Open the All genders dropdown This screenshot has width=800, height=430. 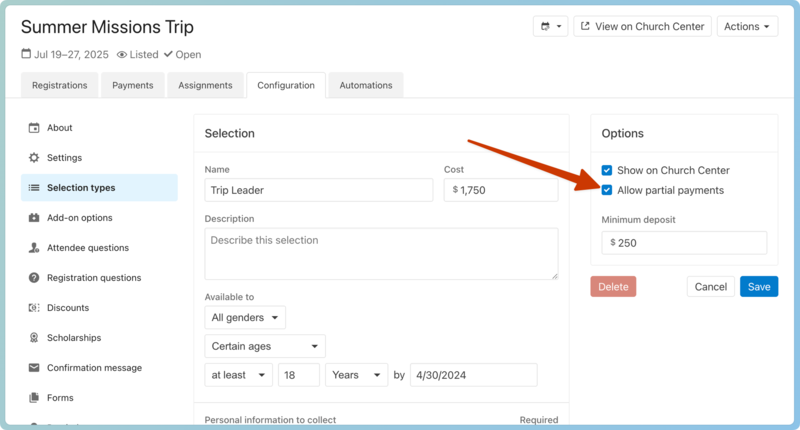pyautogui.click(x=245, y=318)
